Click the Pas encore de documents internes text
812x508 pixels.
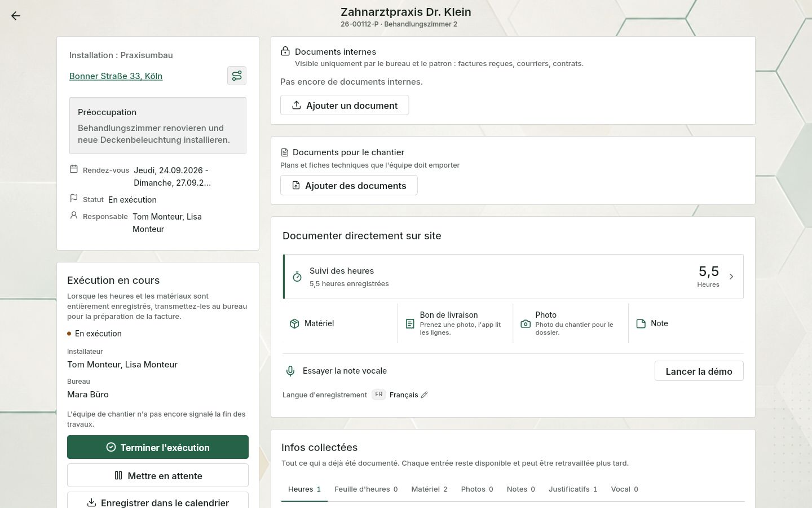(351, 82)
